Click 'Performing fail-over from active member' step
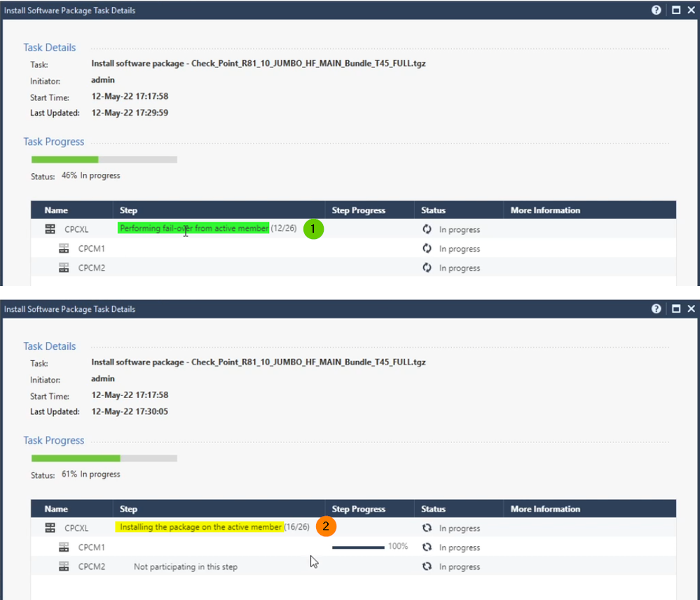 coord(194,228)
